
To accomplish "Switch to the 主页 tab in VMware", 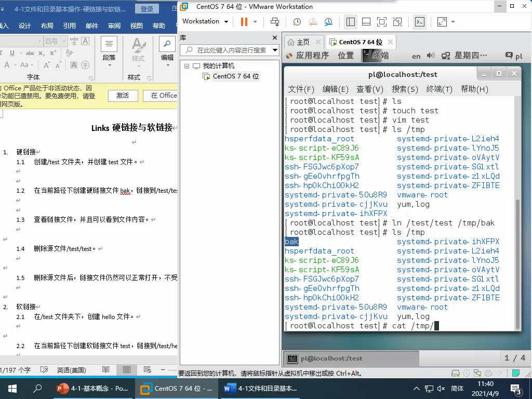I will click(x=303, y=42).
